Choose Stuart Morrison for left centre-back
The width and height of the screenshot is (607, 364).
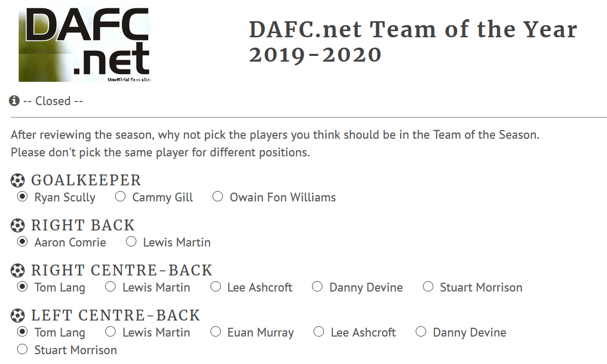pos(22,350)
